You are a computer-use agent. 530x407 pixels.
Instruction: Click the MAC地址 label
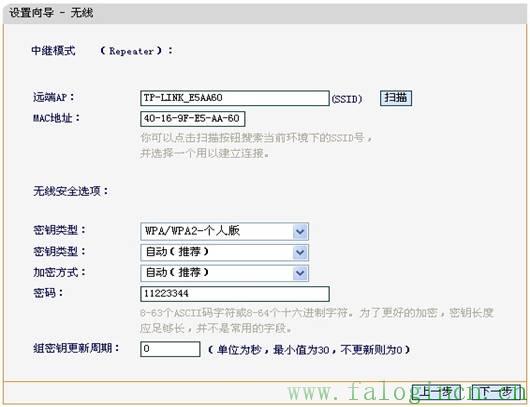tap(56, 118)
